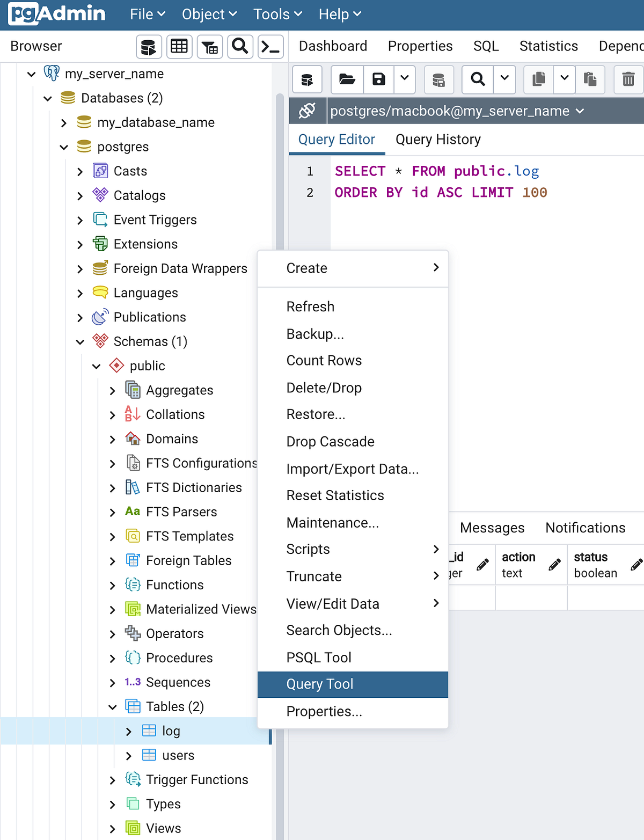Screen dimensions: 644x840
Task: Open the View Data grid icon
Action: tap(179, 46)
